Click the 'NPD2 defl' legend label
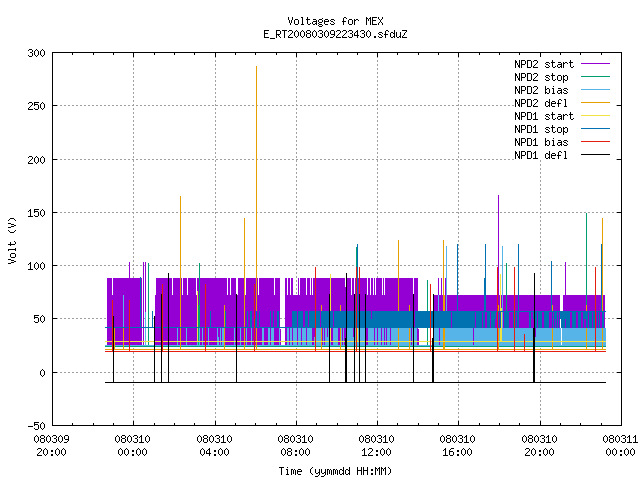 [541, 103]
